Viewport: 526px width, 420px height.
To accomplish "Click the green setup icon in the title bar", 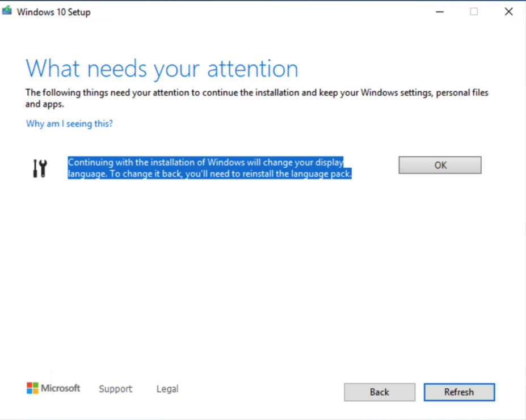I will tap(6, 10).
